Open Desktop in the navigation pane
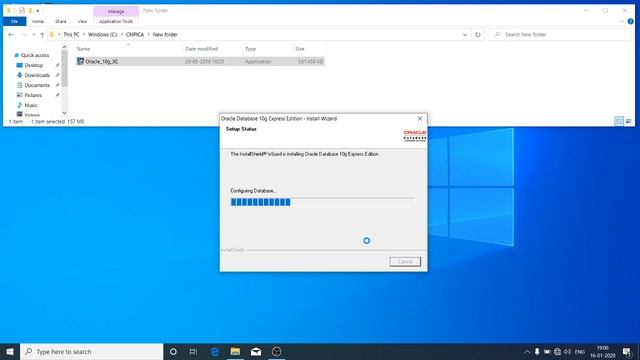The image size is (640, 360). pos(33,65)
